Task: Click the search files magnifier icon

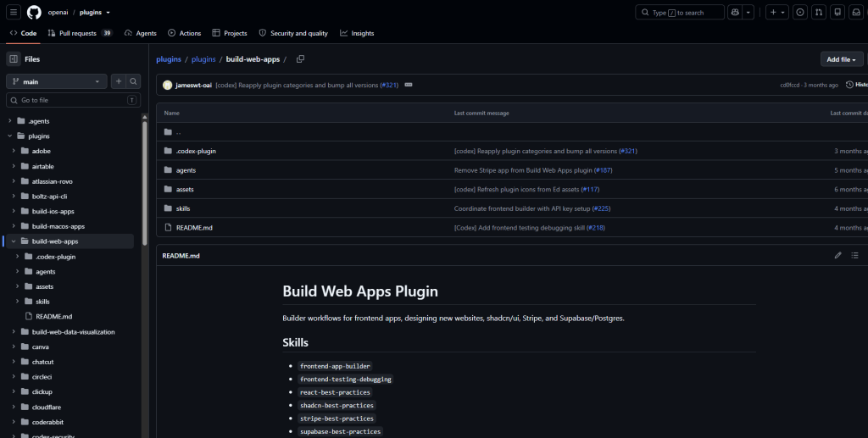Action: [133, 81]
